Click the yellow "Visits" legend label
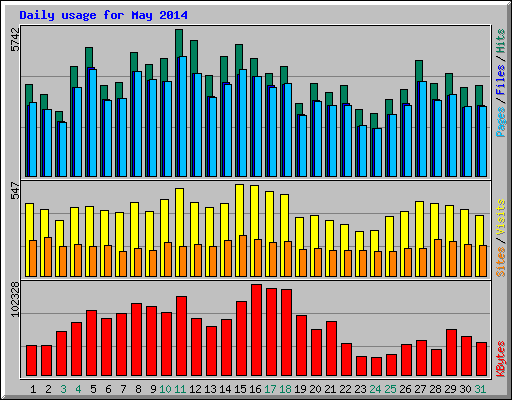 click(x=501, y=217)
